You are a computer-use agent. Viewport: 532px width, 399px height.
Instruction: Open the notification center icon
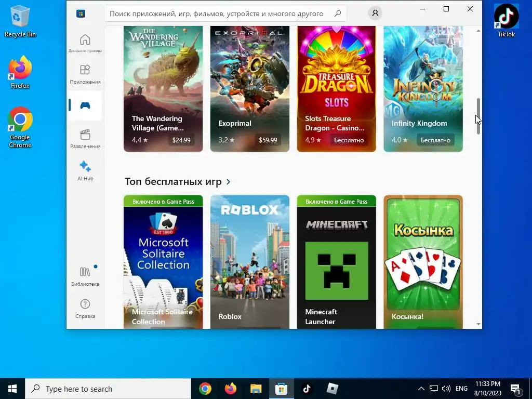coord(515,389)
